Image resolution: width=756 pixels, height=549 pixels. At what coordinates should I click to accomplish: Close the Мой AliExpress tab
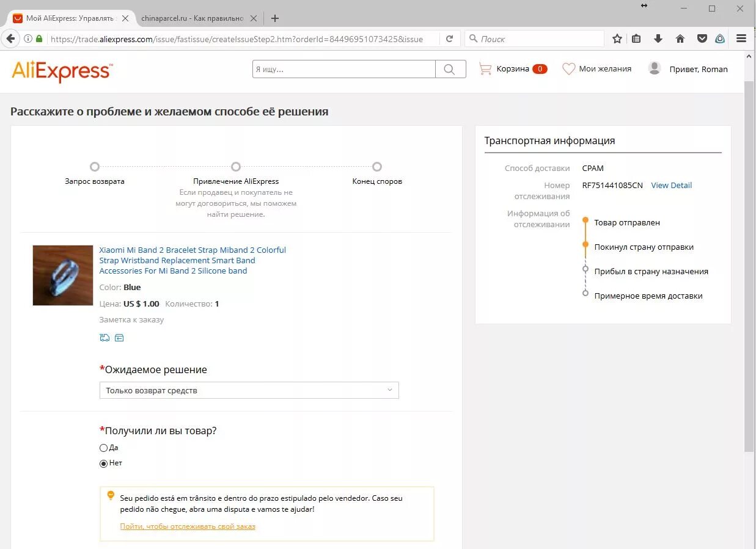point(125,18)
